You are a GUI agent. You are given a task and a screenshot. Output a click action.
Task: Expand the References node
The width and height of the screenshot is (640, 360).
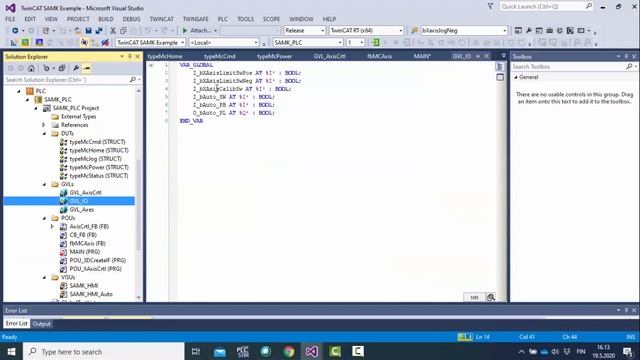(44, 125)
